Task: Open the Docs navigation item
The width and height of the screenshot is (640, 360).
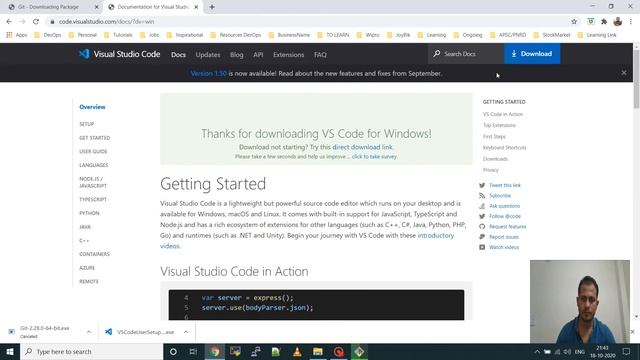Action: [x=178, y=55]
